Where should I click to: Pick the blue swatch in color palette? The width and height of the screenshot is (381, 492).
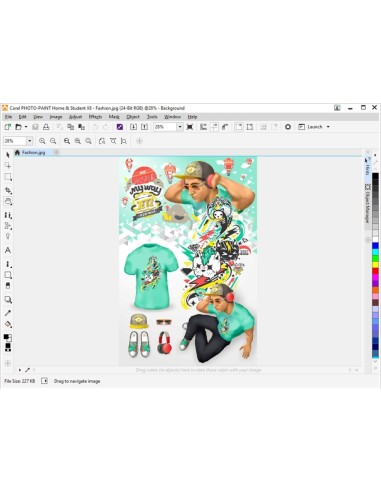375,246
